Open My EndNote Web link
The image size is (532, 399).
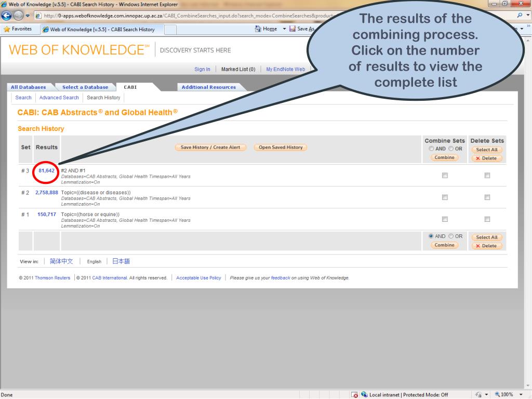(x=285, y=69)
